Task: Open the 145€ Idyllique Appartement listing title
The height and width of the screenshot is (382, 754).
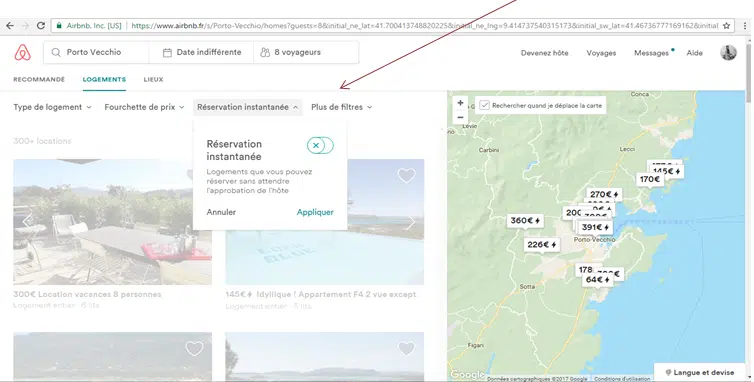Action: [321, 294]
